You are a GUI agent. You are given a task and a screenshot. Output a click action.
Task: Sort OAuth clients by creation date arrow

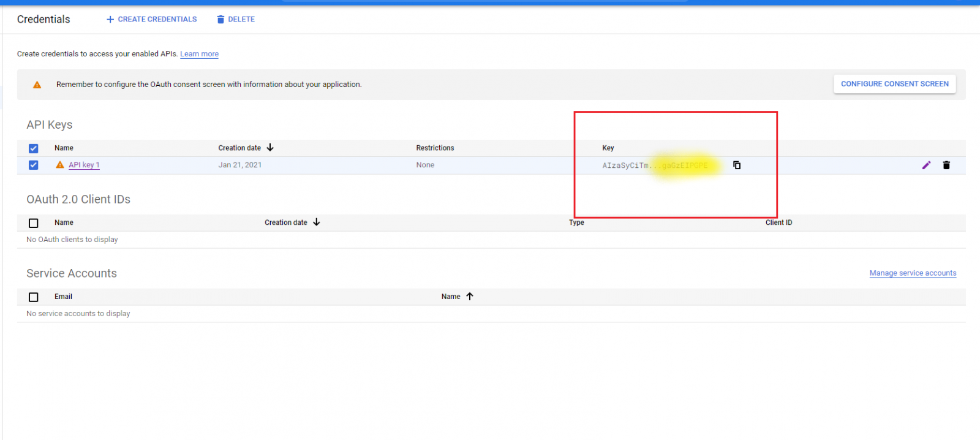[x=317, y=222]
